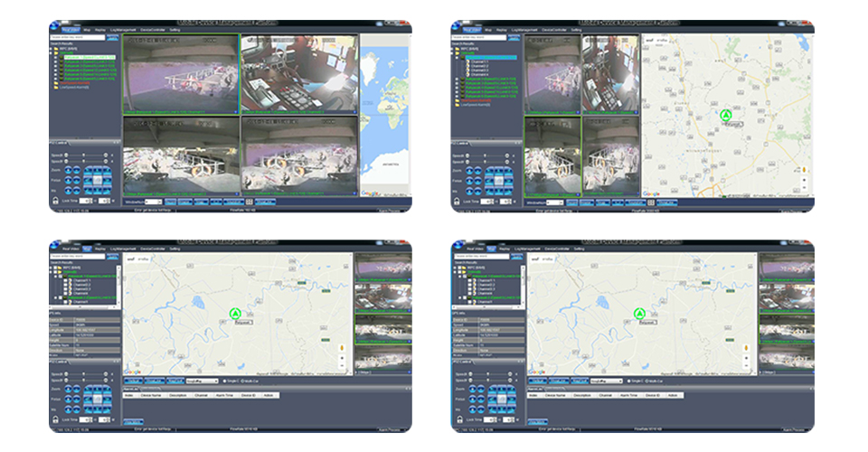This screenshot has width=868, height=452.
Task: Open the Replay tab in top-left window
Action: (100, 29)
